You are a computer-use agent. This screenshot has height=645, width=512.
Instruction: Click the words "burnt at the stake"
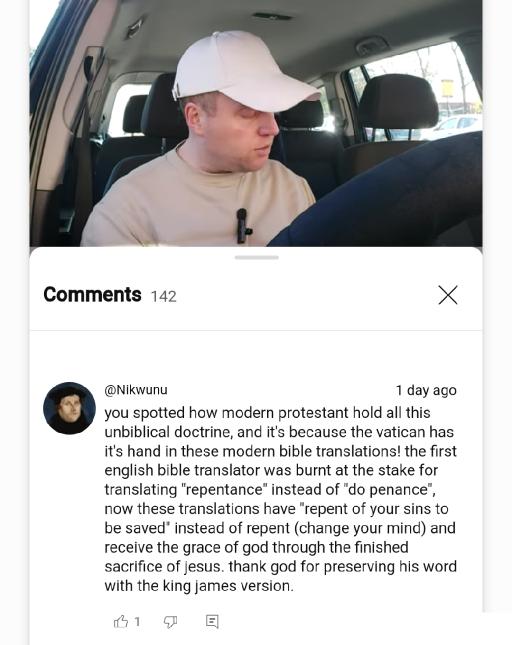coord(354,470)
